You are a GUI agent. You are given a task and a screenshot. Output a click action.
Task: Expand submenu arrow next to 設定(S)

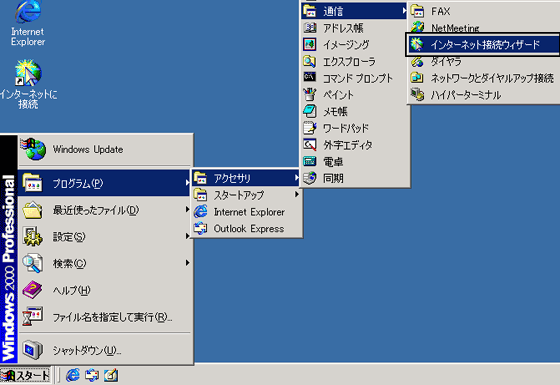[x=187, y=236]
